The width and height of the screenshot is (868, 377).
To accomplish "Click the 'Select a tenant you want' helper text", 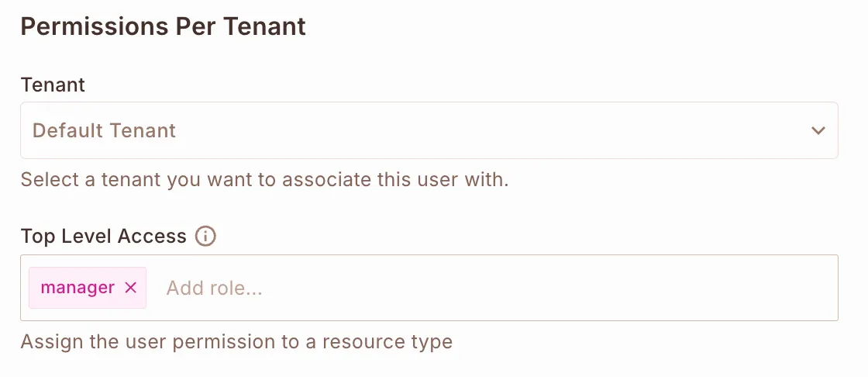I will coord(116,180).
